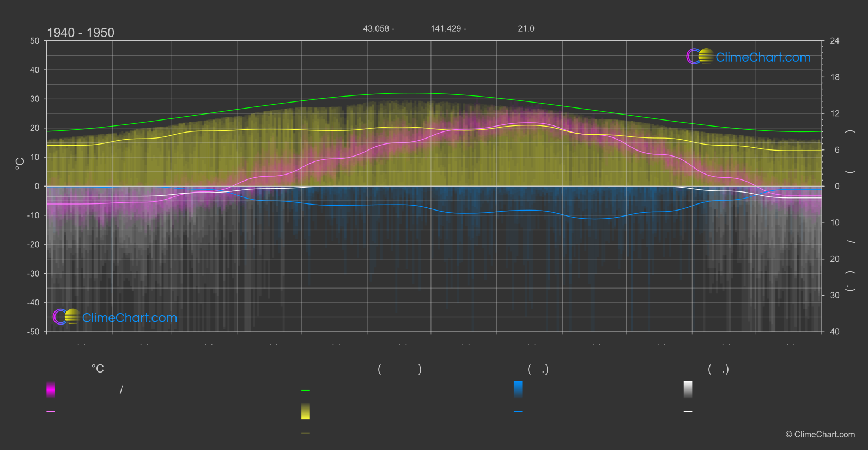
Task: Click the white line legend marker
Action: tap(688, 412)
